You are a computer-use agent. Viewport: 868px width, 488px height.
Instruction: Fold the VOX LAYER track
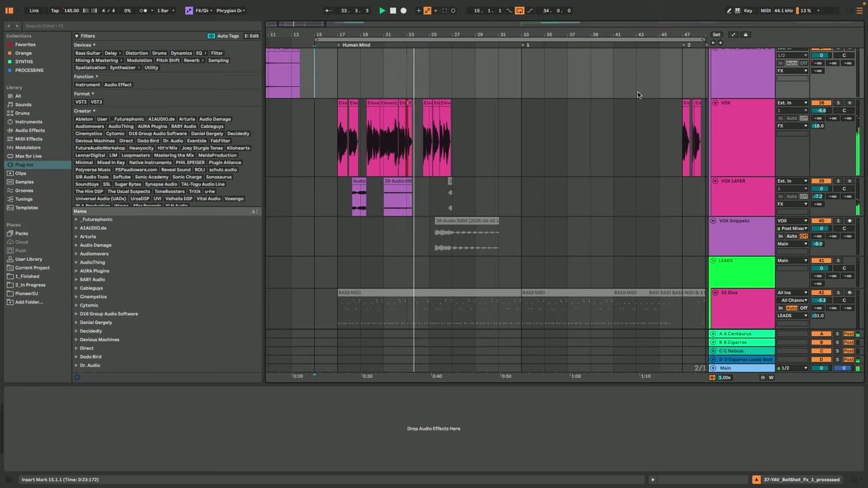point(715,181)
